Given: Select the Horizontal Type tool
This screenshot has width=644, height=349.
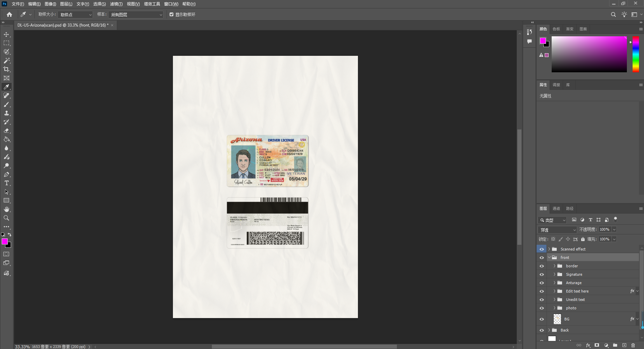Looking at the screenshot, I should [6, 183].
